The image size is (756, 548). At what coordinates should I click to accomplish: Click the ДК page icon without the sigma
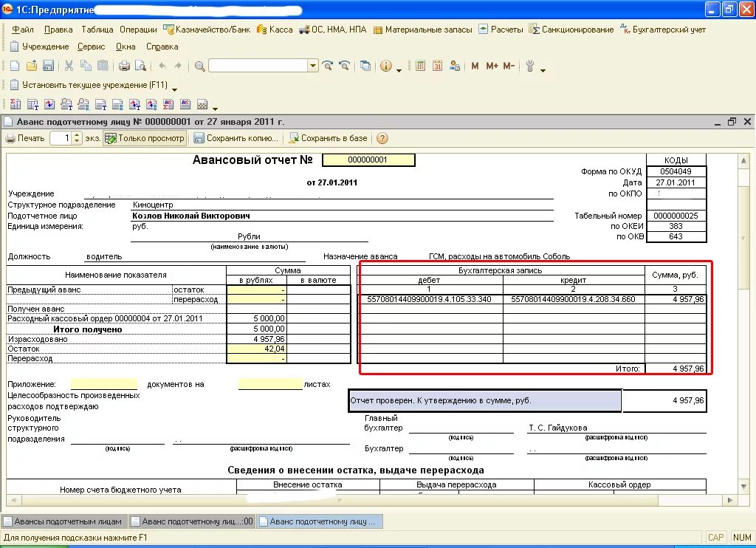[x=185, y=104]
